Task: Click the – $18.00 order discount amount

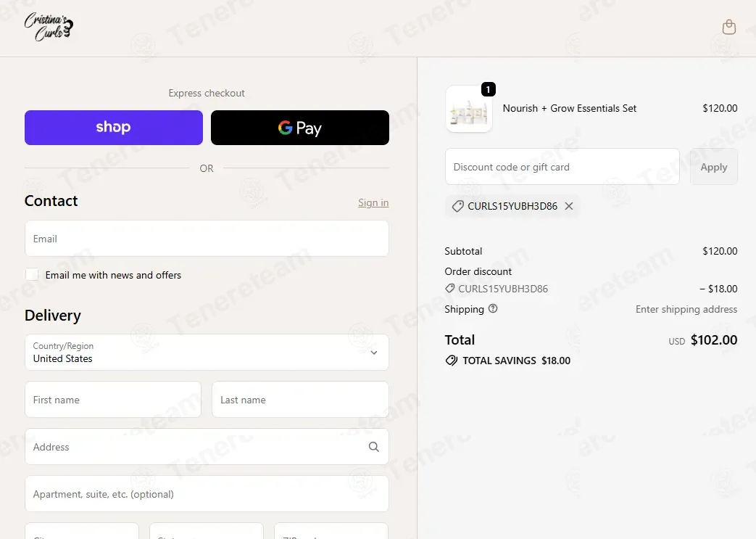Action: 718,289
